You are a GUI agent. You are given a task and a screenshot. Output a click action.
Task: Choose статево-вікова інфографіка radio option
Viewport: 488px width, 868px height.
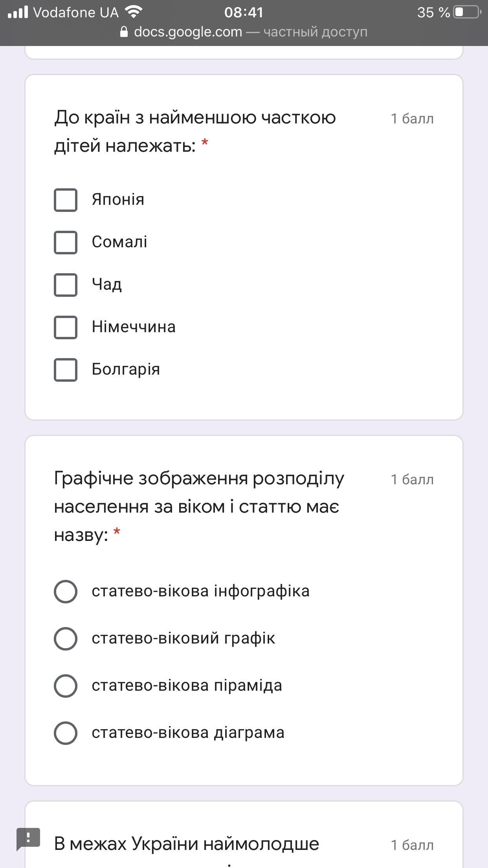pos(66,591)
